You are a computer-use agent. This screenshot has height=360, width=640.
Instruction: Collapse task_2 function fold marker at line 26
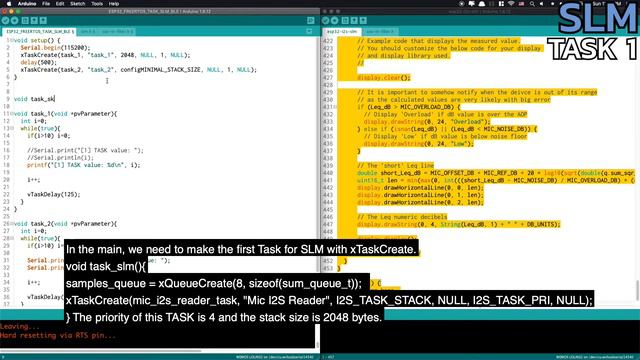[x=11, y=224]
